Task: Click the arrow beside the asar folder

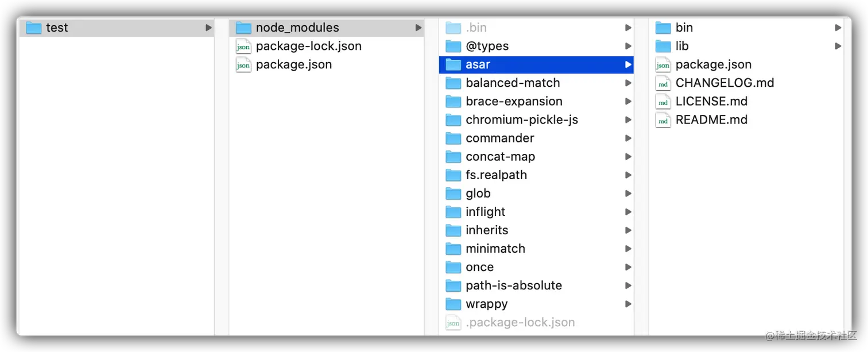Action: [628, 64]
